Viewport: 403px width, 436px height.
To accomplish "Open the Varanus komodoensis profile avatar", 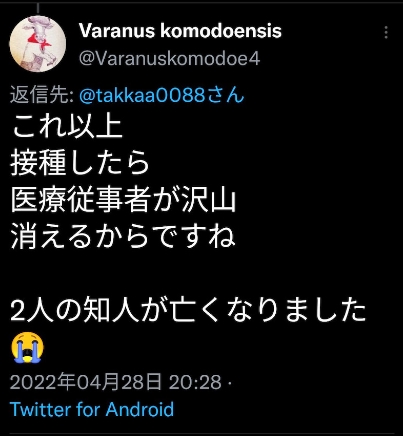I will (38, 43).
